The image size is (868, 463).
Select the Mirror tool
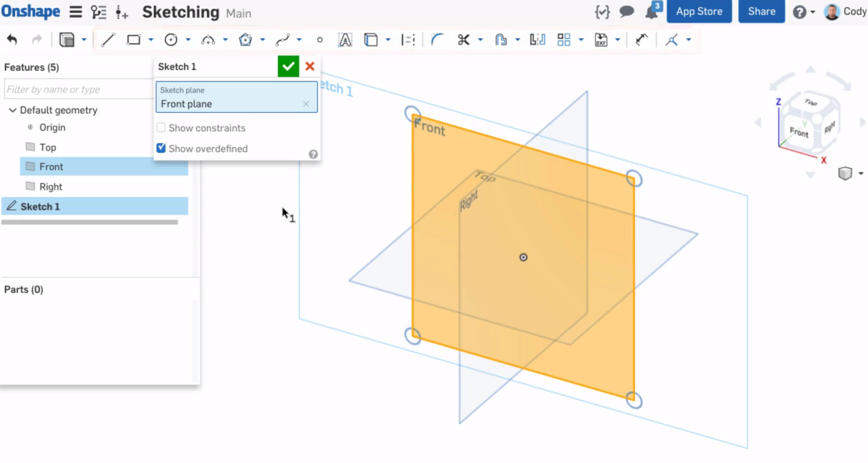tap(537, 40)
